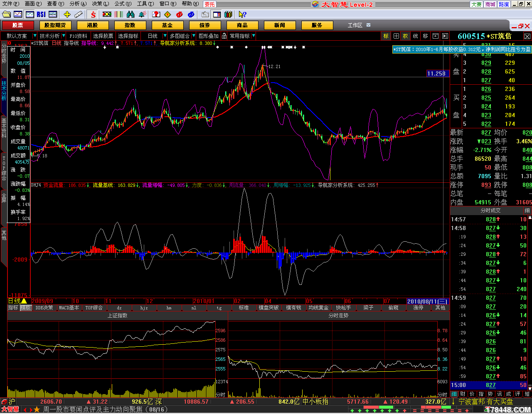The image size is (532, 414).
Task: Toggle the 线 line drawing button
Action: coord(415,36)
